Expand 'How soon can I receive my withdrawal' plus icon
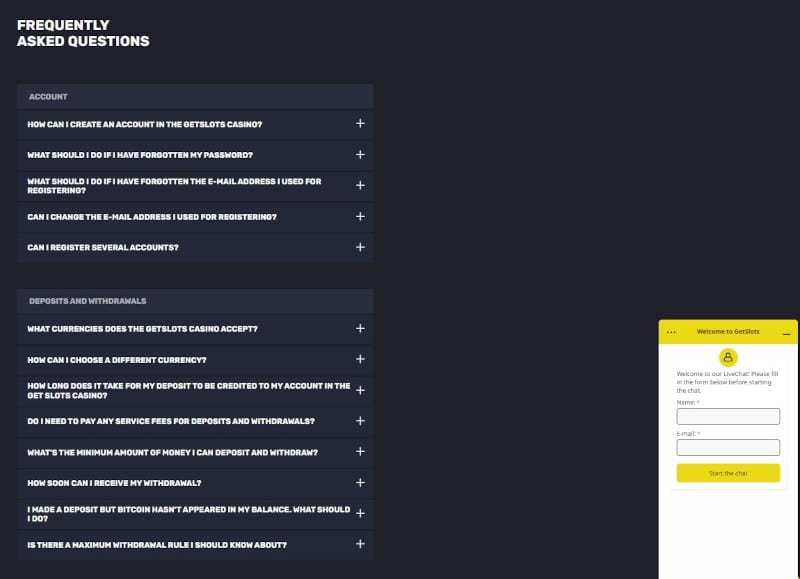This screenshot has height=579, width=800. 360,483
